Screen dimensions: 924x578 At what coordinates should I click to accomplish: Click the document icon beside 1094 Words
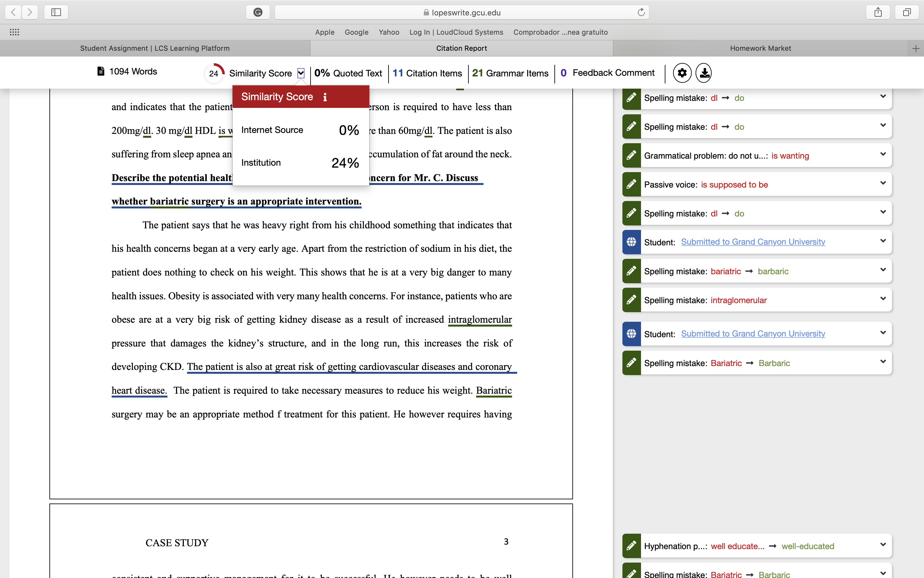point(101,72)
